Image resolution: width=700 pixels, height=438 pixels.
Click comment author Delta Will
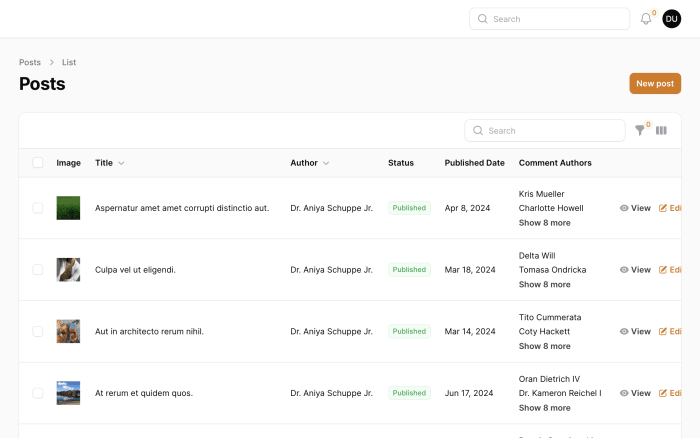[x=537, y=255]
